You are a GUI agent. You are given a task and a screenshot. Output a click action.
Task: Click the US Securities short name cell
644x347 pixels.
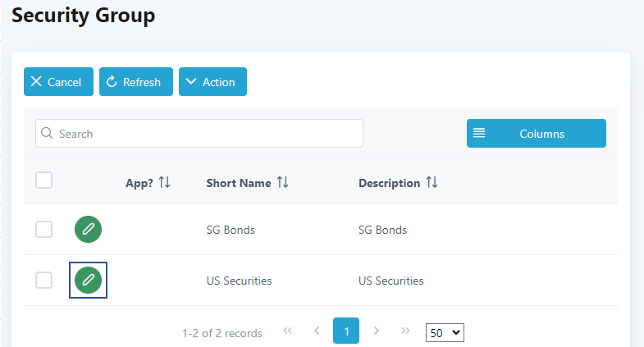coord(239,281)
